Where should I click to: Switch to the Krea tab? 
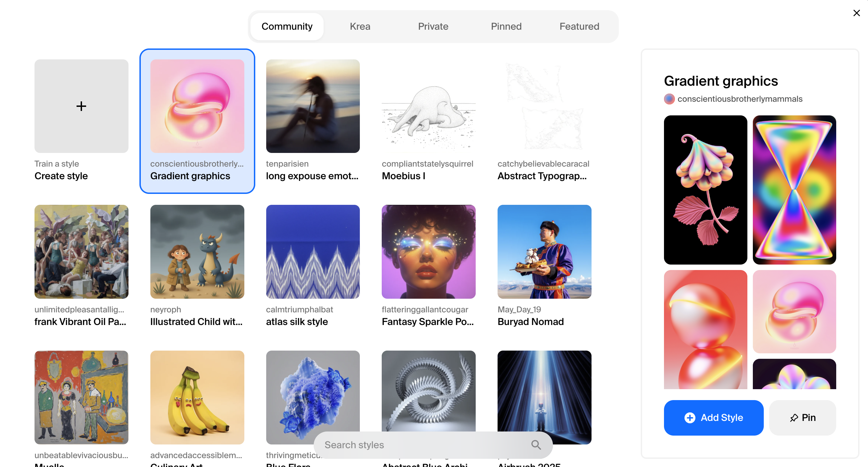pyautogui.click(x=360, y=26)
